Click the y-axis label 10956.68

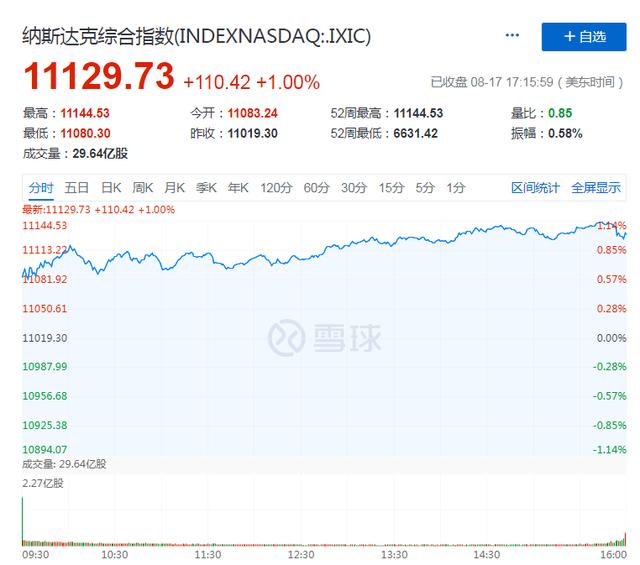point(44,396)
